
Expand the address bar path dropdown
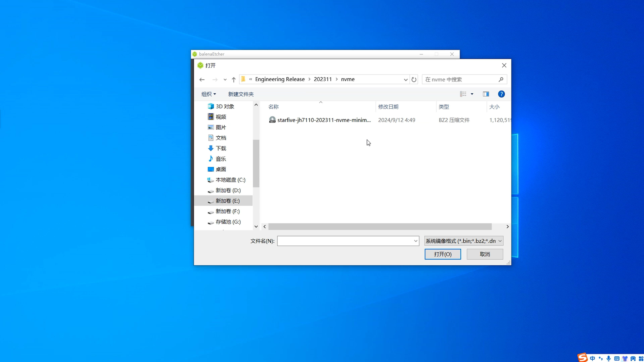tap(406, 79)
